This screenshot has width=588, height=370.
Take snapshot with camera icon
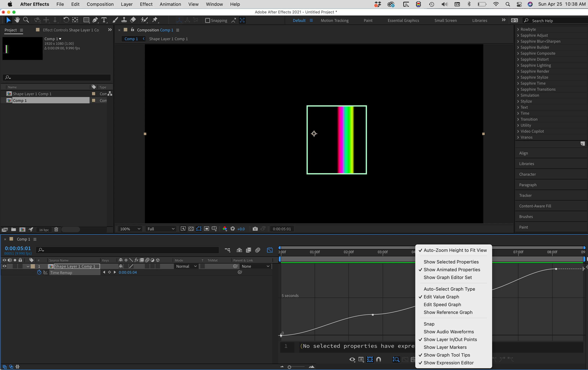[255, 229]
